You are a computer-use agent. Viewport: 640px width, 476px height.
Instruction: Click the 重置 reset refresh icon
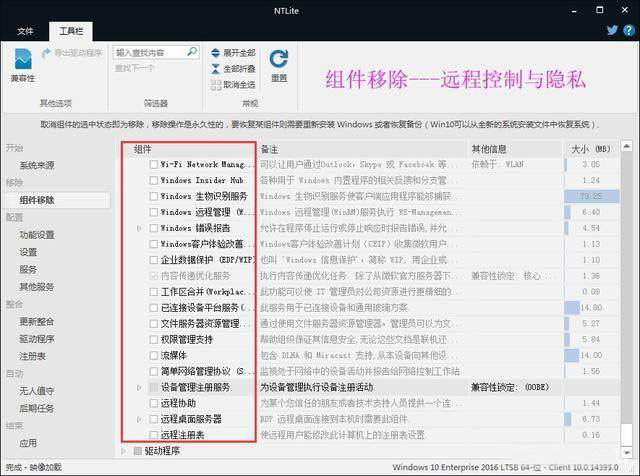click(279, 60)
